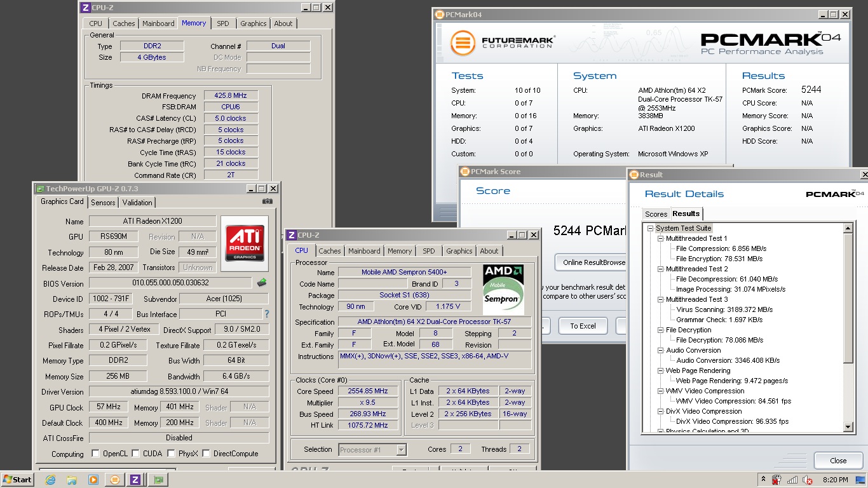Image resolution: width=868 pixels, height=488 pixels.
Task: Click the Online ResultBrowser button
Action: coord(590,262)
